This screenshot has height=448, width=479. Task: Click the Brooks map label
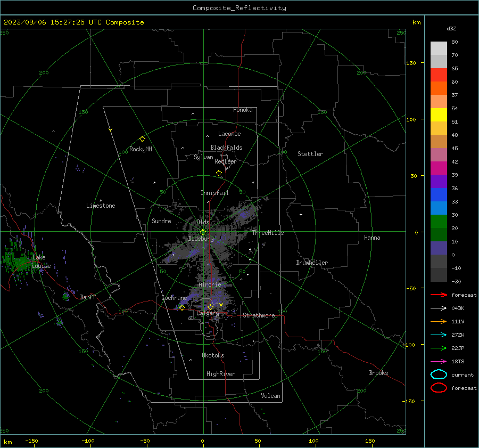[378, 373]
